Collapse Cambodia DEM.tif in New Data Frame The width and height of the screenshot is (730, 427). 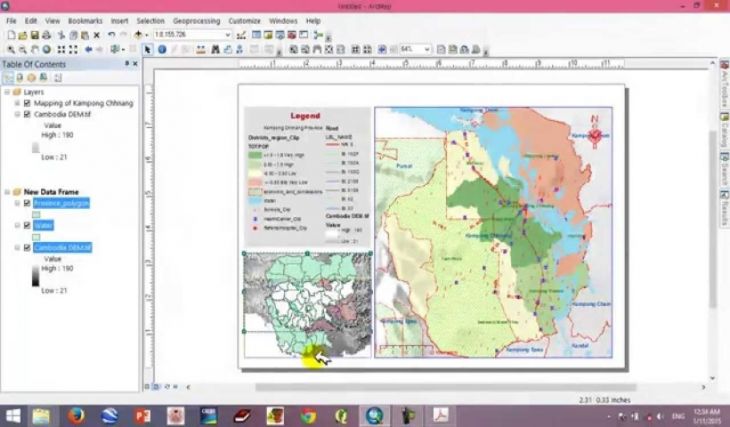[17, 248]
